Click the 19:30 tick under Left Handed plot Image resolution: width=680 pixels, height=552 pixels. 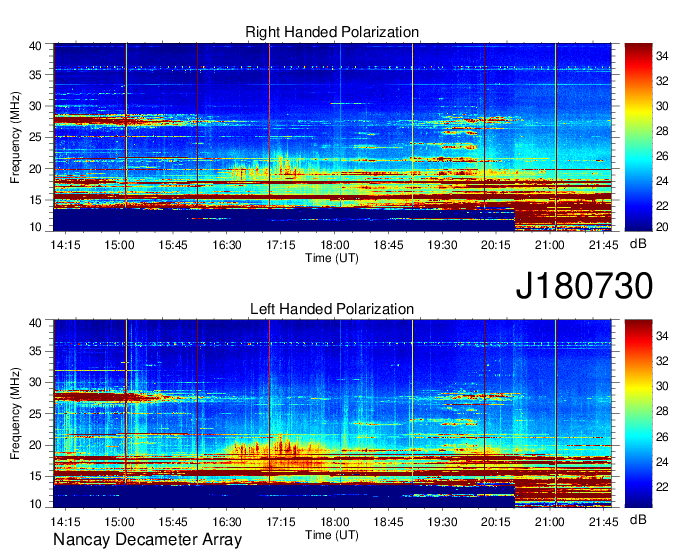point(442,522)
